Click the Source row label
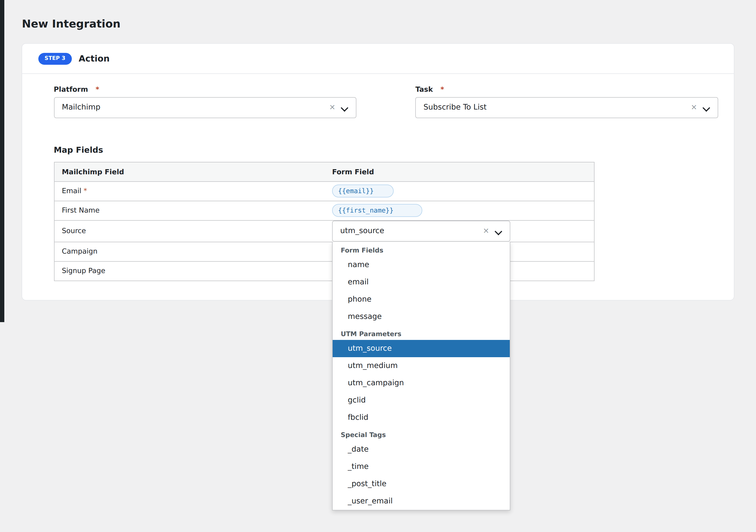This screenshot has height=532, width=756. pos(74,231)
